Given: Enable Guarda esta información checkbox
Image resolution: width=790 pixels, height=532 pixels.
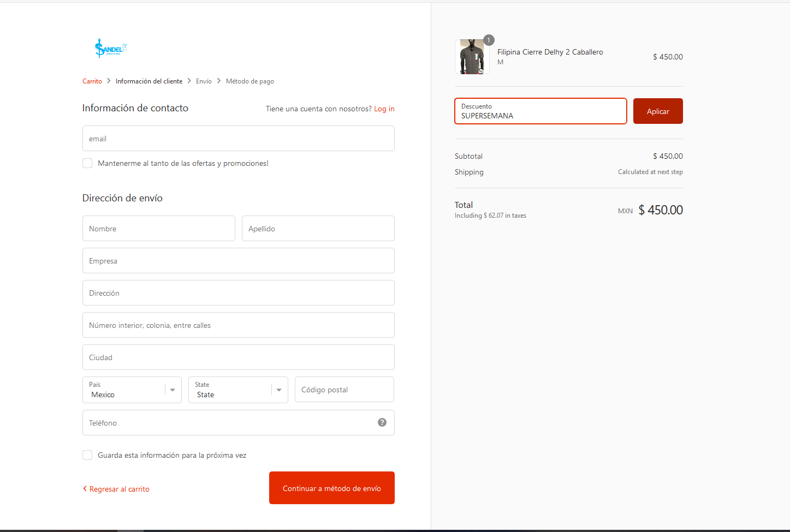Looking at the screenshot, I should pyautogui.click(x=87, y=455).
